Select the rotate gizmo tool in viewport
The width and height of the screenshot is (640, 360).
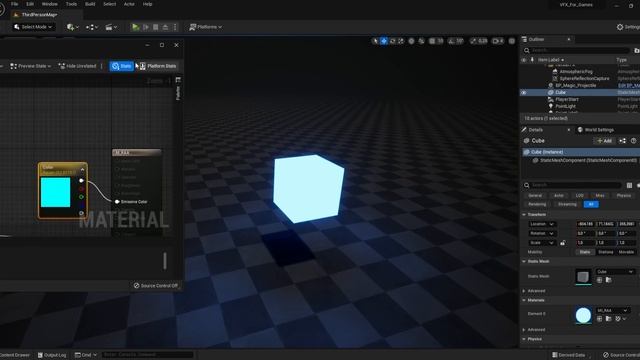click(393, 41)
